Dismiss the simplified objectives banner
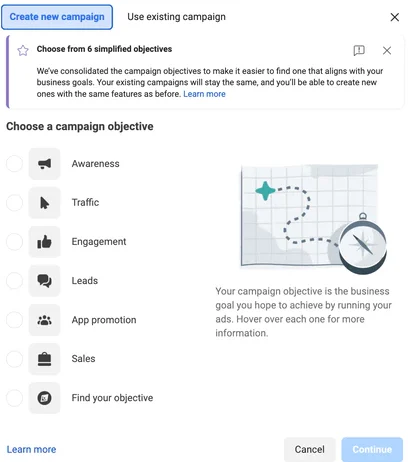The width and height of the screenshot is (408, 462). coord(387,50)
